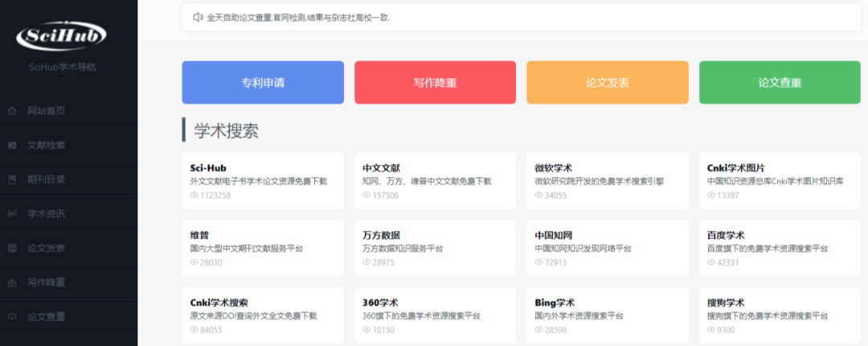This screenshot has width=868, height=346.
Task: Click the 学术搜索 section heading
Action: click(227, 130)
